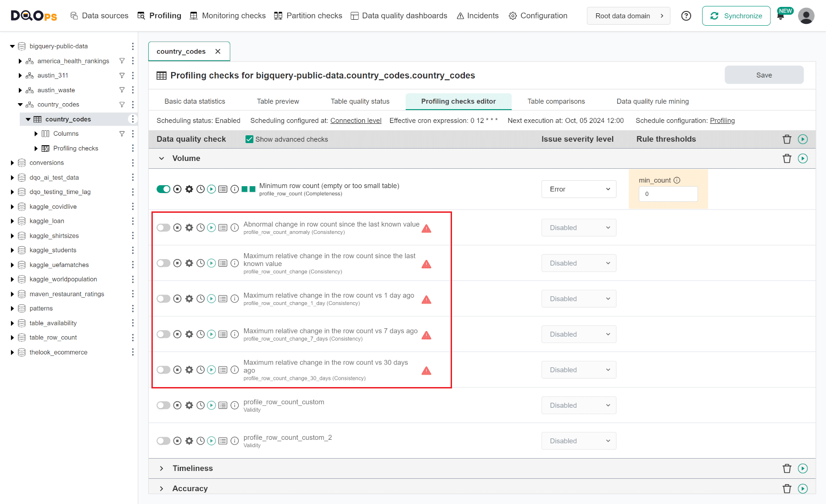Run all Timeliness checks with play icon
The image size is (826, 504).
pos(803,468)
